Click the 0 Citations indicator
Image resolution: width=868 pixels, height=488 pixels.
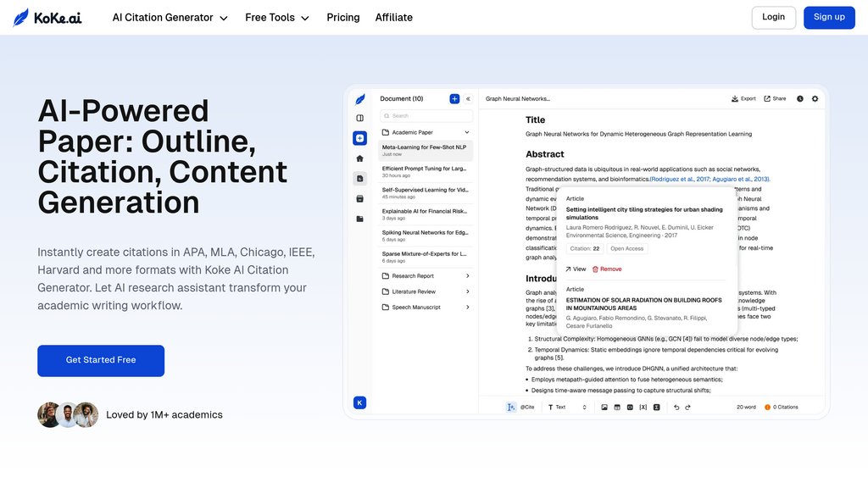point(781,408)
